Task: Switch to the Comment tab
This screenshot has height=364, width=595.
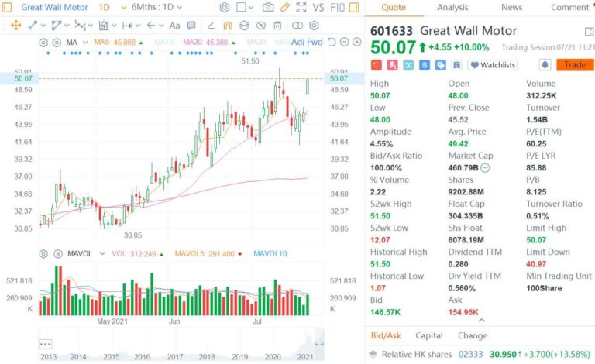Action: pos(569,7)
